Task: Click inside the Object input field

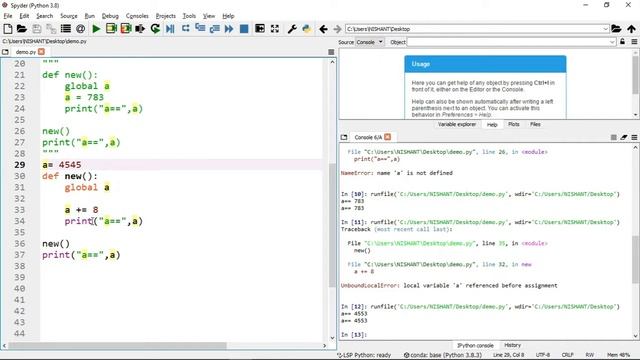Action: pyautogui.click(x=508, y=42)
